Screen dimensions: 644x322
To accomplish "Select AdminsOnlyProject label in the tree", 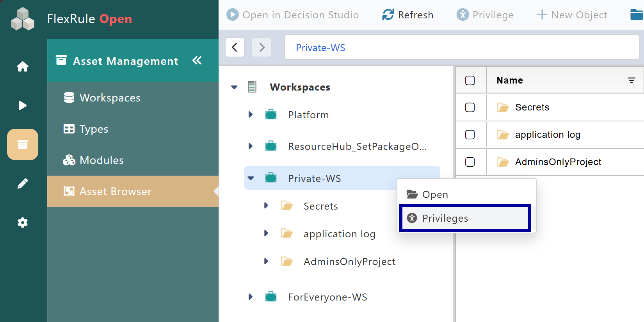I will pyautogui.click(x=350, y=262).
